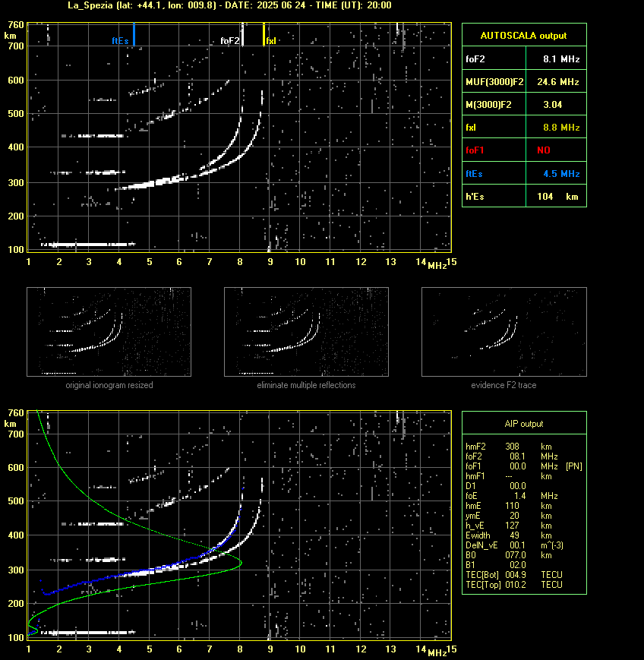Click the white foF2 marker line

pos(243,34)
